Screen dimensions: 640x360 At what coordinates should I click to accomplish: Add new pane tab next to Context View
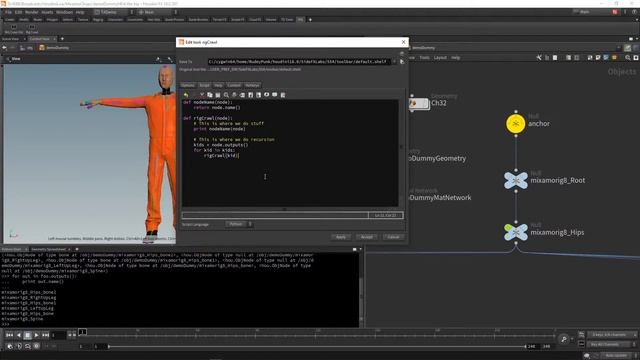point(62,39)
